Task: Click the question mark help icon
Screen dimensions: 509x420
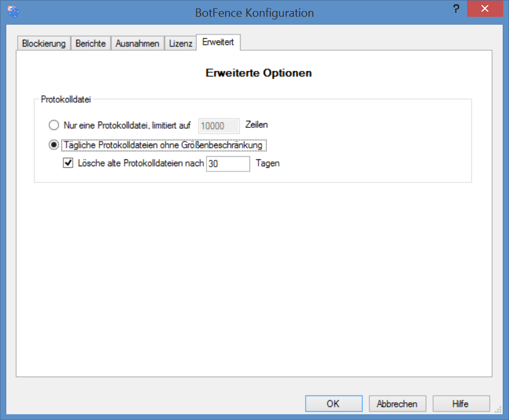Action: tap(456, 9)
